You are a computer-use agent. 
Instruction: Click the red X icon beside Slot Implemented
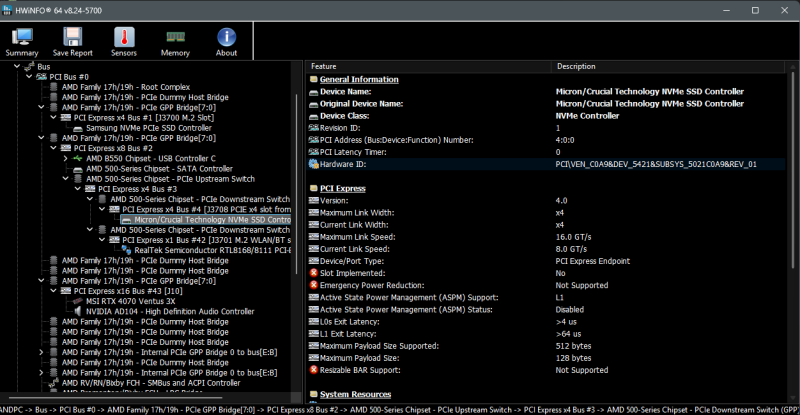[x=313, y=273]
